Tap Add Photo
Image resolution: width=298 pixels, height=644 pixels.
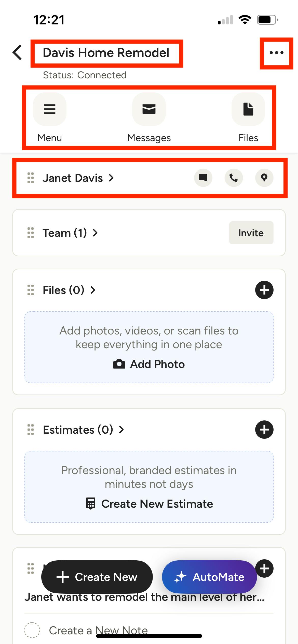(149, 364)
